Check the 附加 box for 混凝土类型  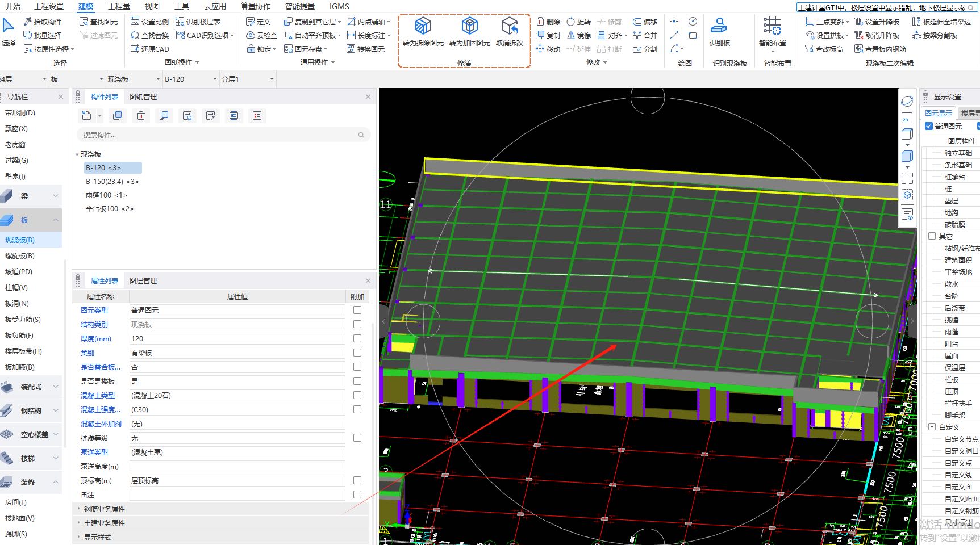pyautogui.click(x=357, y=395)
